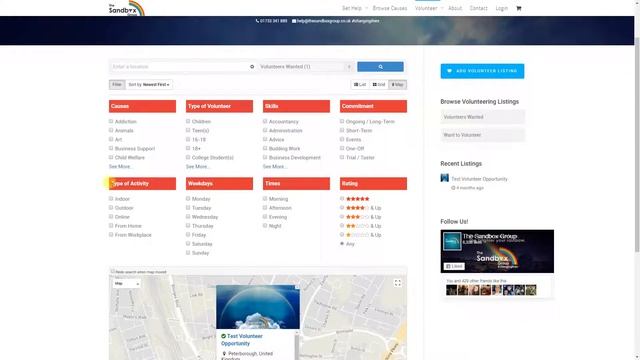Viewport: 640px width, 360px height.
Task: Expand See More under Causes
Action: 120,167
